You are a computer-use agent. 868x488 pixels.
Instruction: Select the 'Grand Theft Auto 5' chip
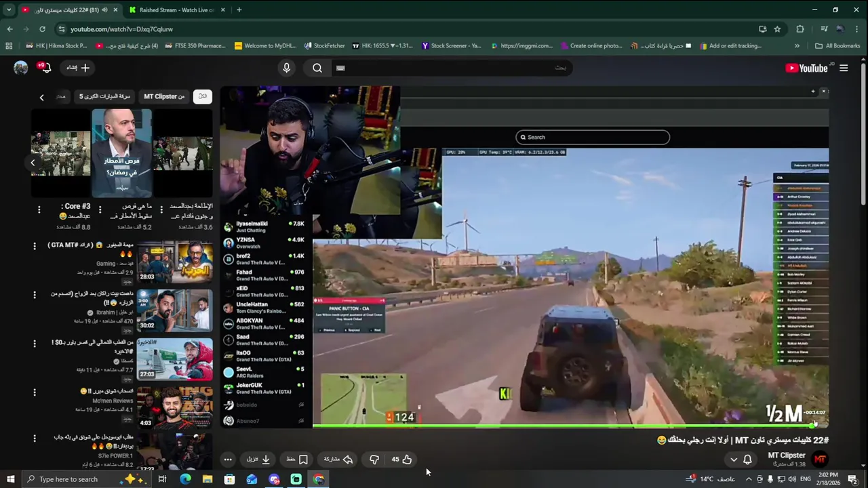[x=104, y=96]
